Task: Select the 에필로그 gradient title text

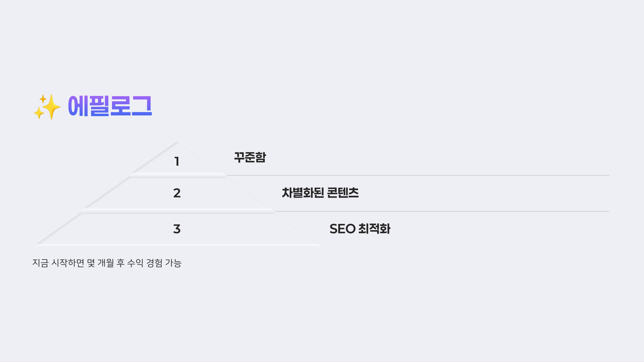Action: pos(110,106)
